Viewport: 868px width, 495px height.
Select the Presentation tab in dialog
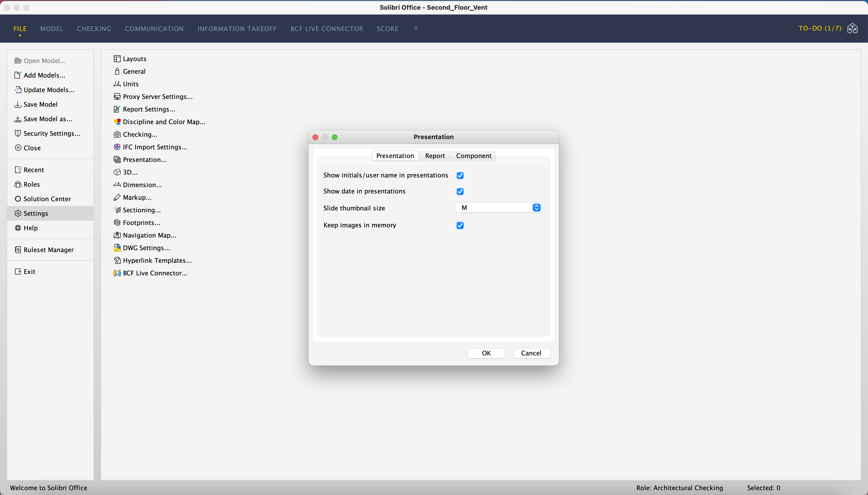(395, 156)
